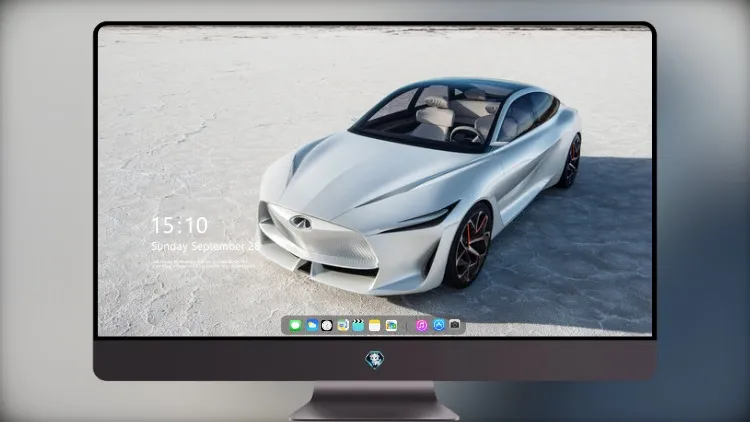Screen dimensions: 750x422
Task: Open the blue App Store icon
Action: coord(439,325)
